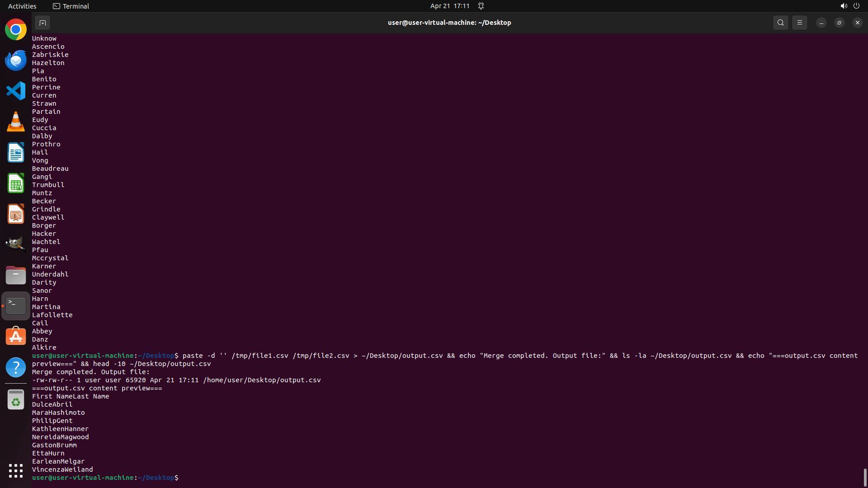
Task: Open LibreOffice Writer from dock
Action: coord(16,152)
